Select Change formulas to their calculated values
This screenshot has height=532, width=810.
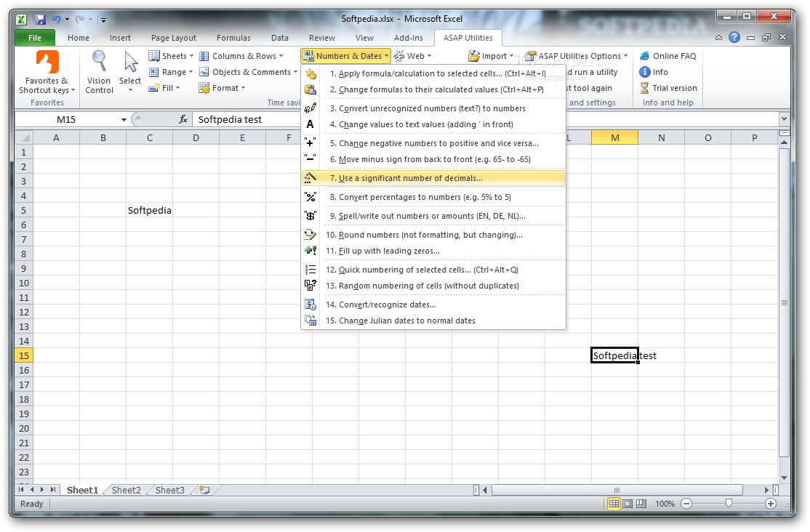[x=433, y=89]
